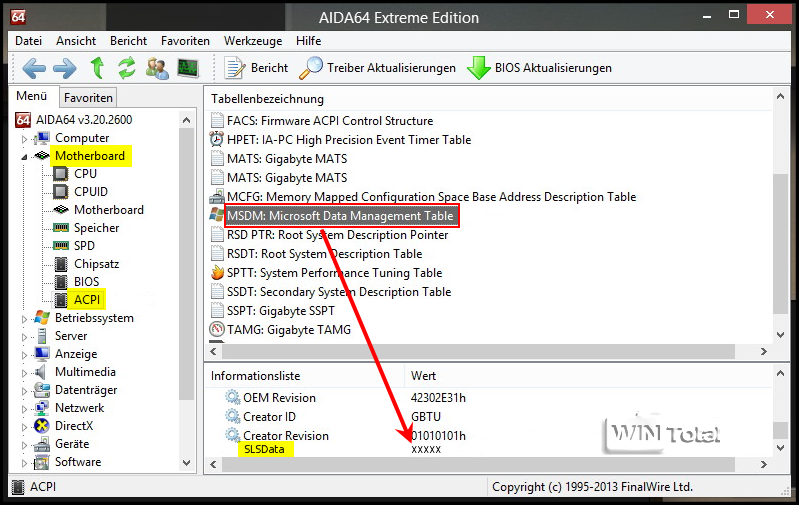Open the Bericht report toolbar button
Viewport: 799px width, 505px height.
click(x=256, y=68)
